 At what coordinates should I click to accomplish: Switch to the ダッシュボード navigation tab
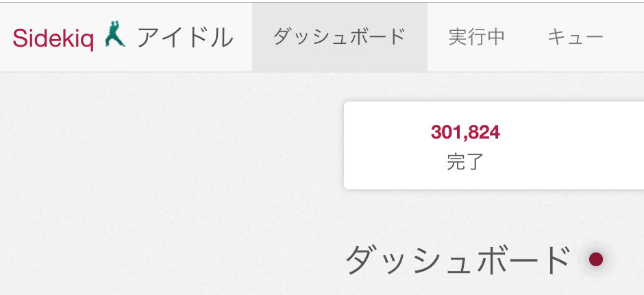[339, 37]
